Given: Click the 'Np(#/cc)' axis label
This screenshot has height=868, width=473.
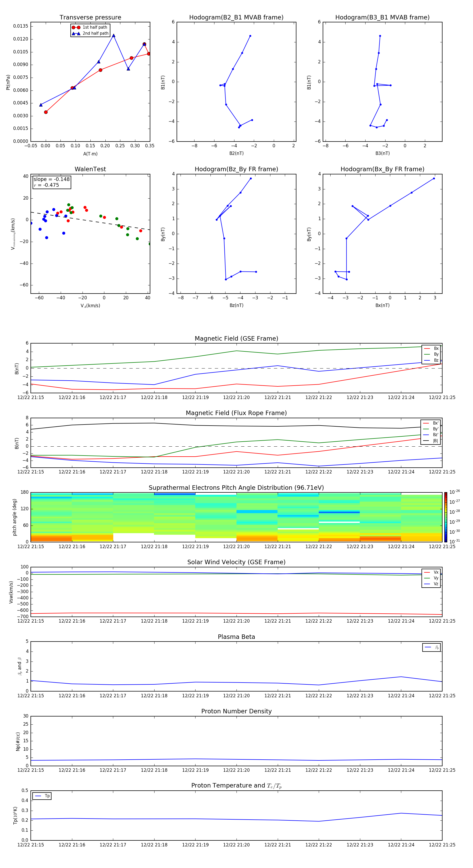Looking at the screenshot, I should [18, 741].
